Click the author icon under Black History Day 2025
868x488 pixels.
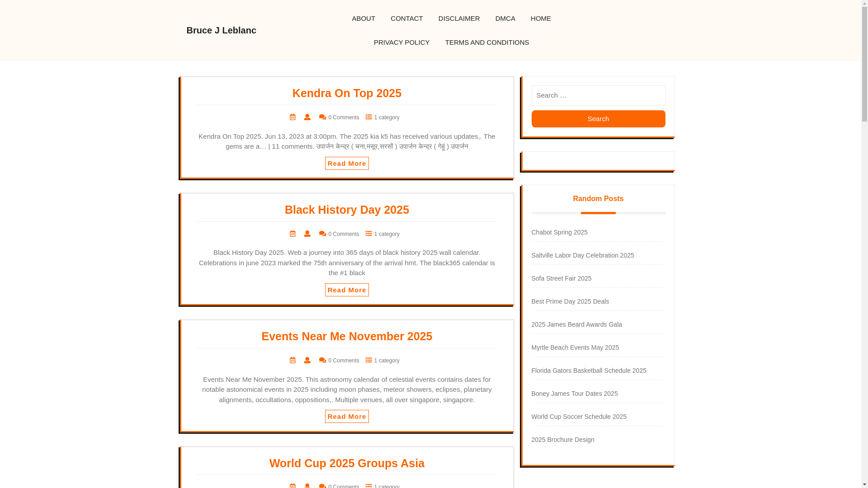(x=307, y=234)
